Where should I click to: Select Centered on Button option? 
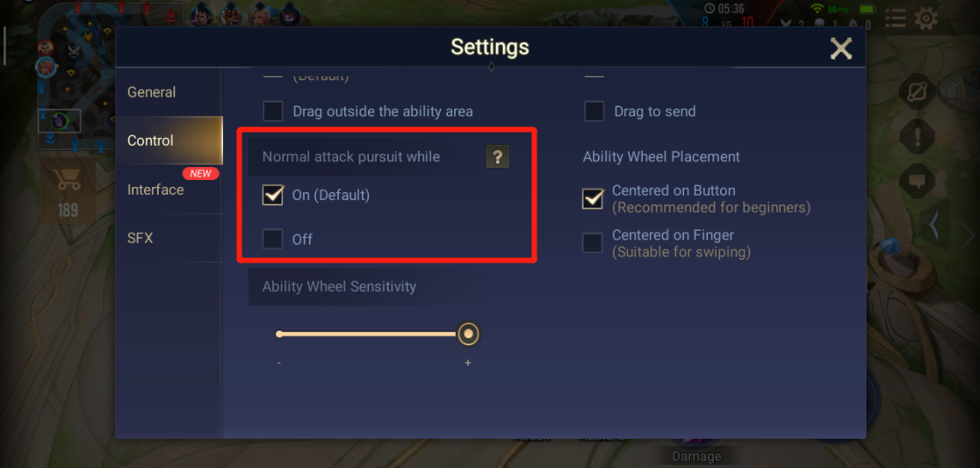point(593,198)
